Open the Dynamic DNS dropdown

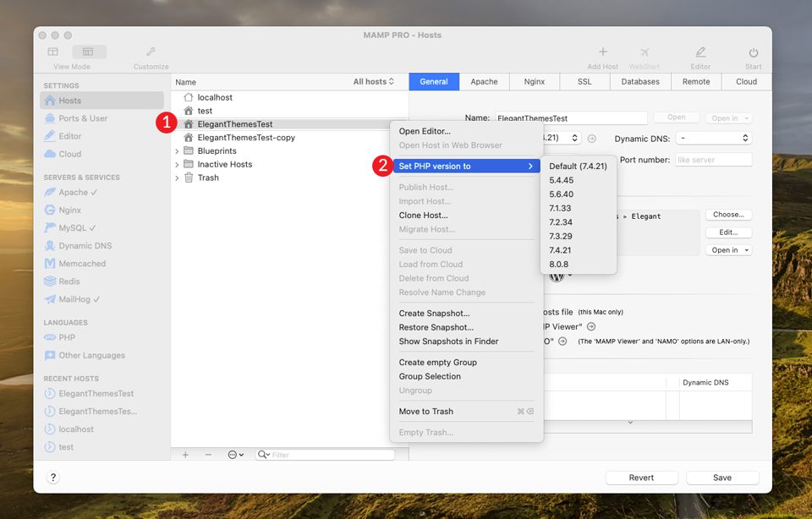[714, 138]
